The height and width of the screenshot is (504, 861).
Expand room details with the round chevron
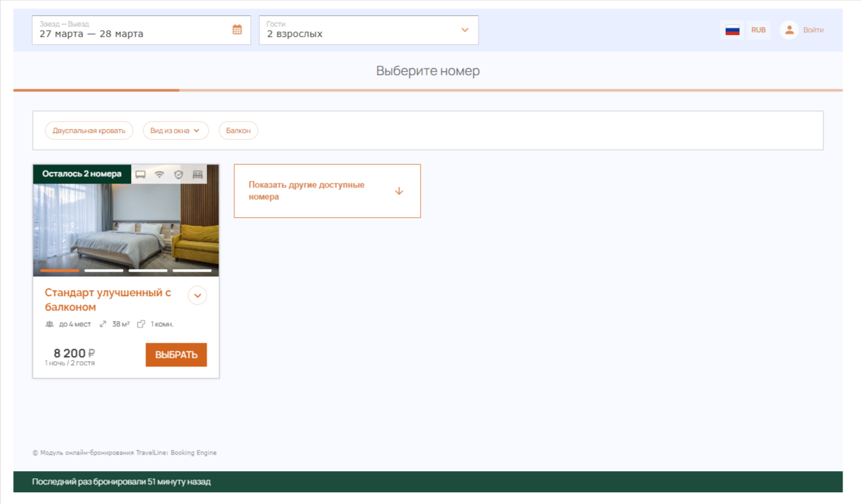point(197,295)
